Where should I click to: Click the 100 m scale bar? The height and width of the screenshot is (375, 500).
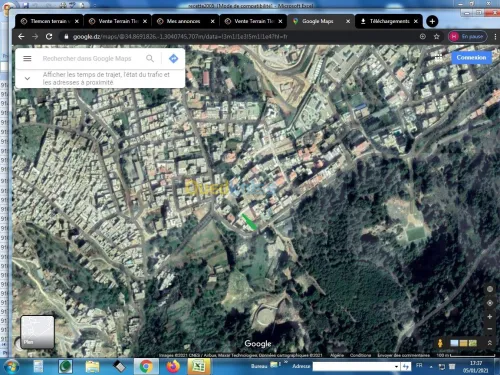coord(465,355)
